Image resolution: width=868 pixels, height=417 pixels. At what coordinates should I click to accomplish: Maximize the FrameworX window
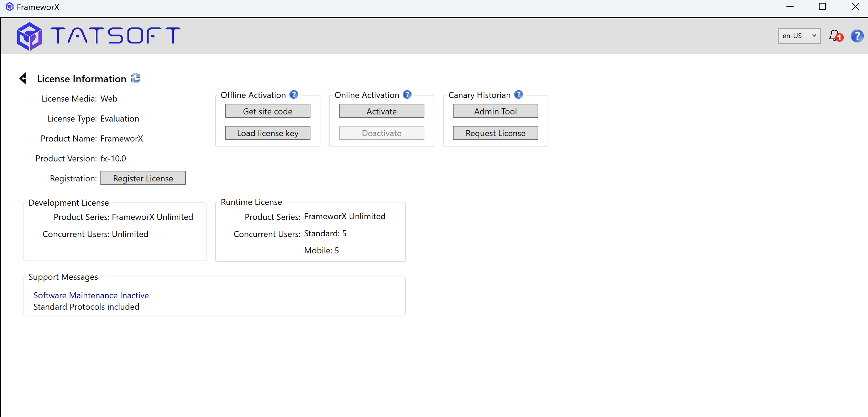tap(822, 7)
